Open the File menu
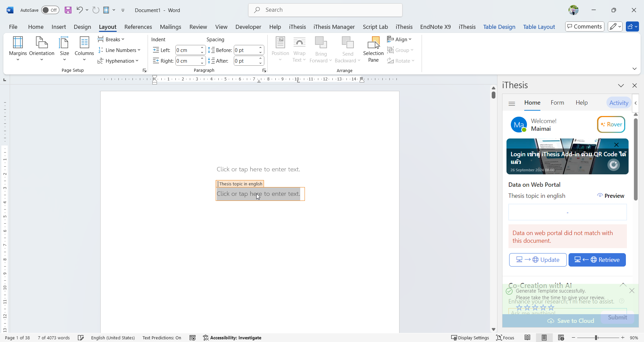The width and height of the screenshot is (644, 342). pos(13,27)
